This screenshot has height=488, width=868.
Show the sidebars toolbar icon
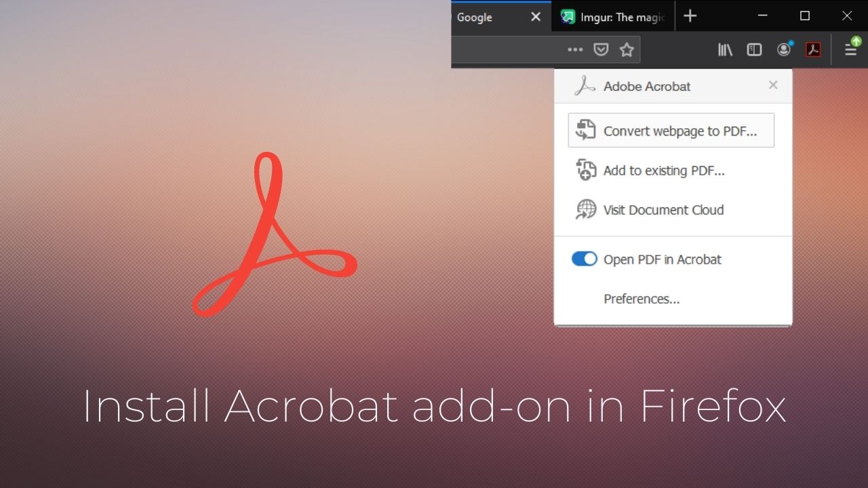pos(754,49)
